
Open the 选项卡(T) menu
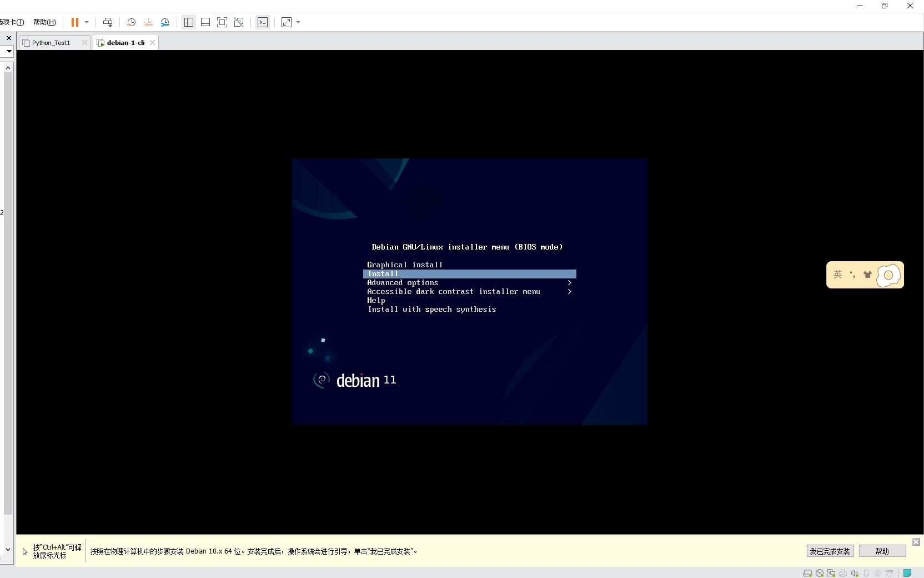point(12,22)
